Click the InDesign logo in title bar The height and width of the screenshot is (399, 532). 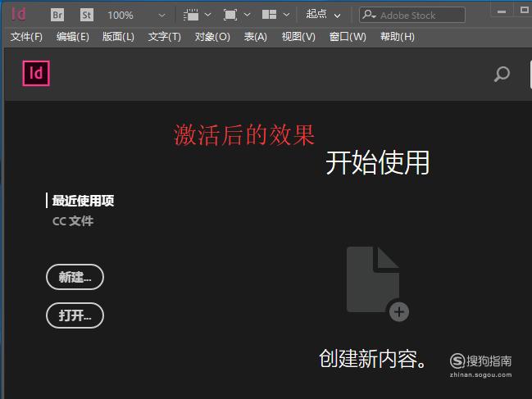coord(18,14)
